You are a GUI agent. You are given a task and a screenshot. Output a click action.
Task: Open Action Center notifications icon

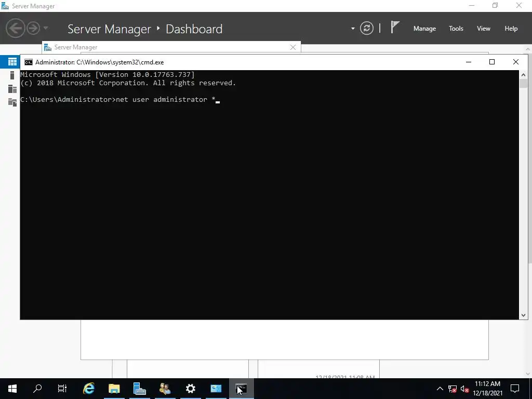coord(515,389)
